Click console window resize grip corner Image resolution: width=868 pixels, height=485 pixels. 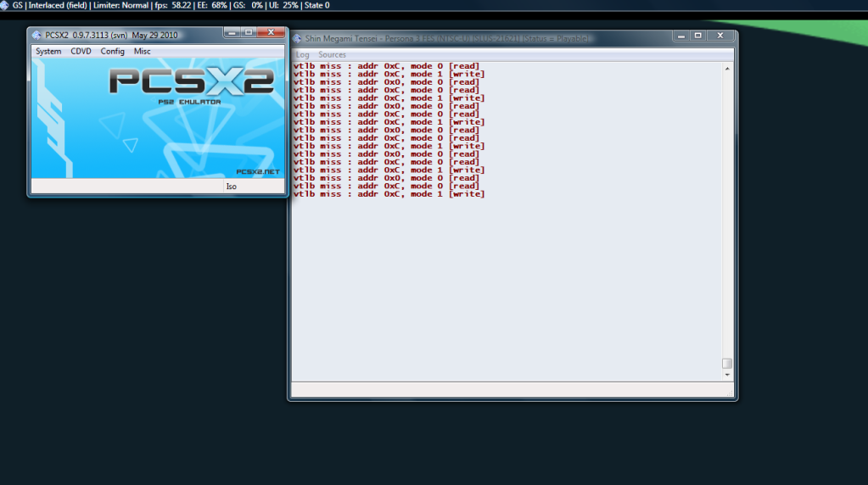click(730, 393)
